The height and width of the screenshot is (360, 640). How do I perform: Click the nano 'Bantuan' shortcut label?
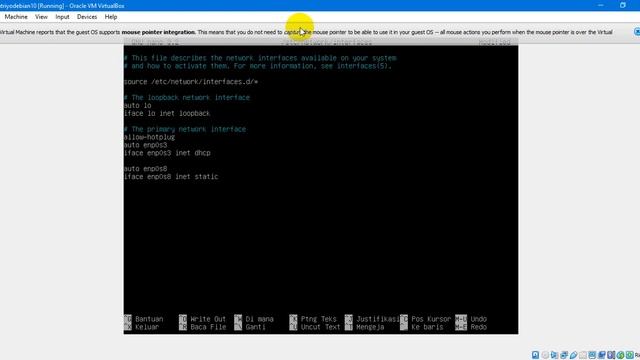coord(149,319)
